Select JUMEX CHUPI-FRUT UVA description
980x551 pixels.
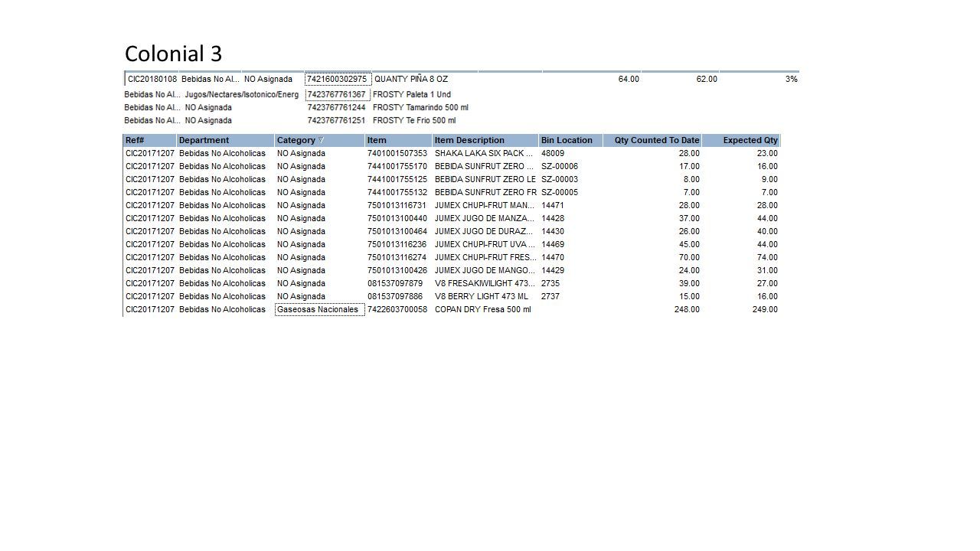(485, 244)
